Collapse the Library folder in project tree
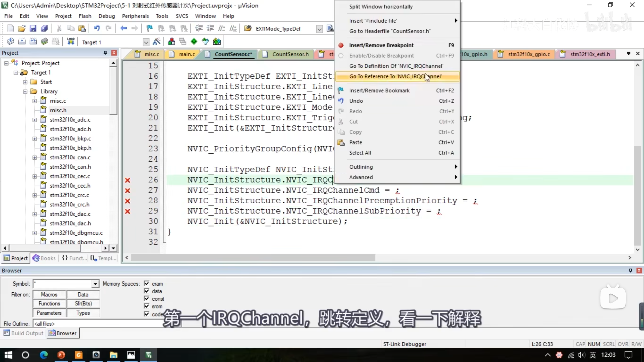This screenshot has width=644, height=362. pyautogui.click(x=25, y=92)
